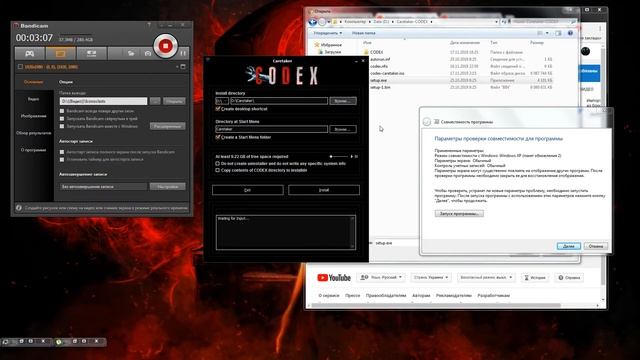Click Отмена button in compatibility dialog
Screen dimensions: 640x360
pyautogui.click(x=596, y=246)
